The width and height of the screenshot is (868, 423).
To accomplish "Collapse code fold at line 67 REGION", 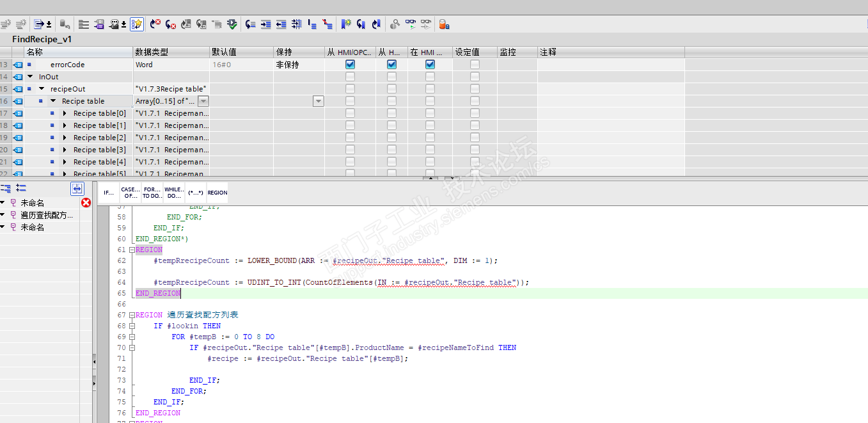I will tap(132, 315).
